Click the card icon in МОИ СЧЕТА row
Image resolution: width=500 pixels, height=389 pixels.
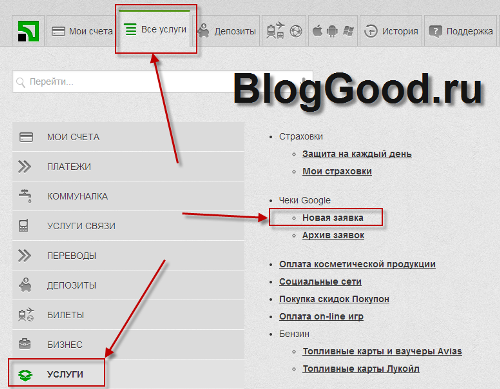26,137
